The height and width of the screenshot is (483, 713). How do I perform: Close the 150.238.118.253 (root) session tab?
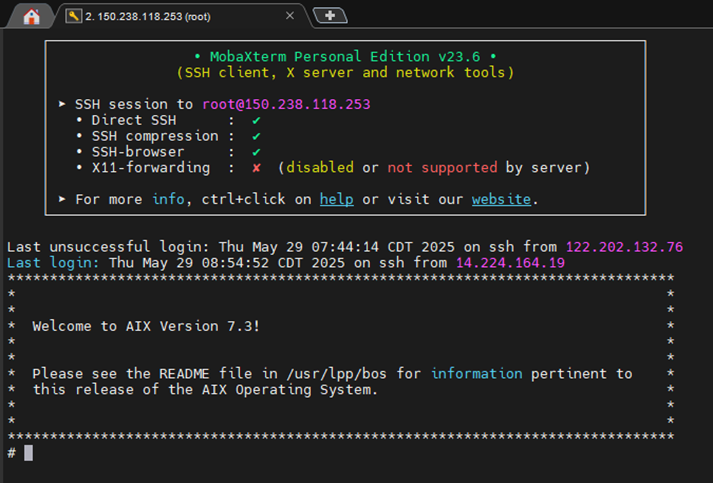click(290, 16)
